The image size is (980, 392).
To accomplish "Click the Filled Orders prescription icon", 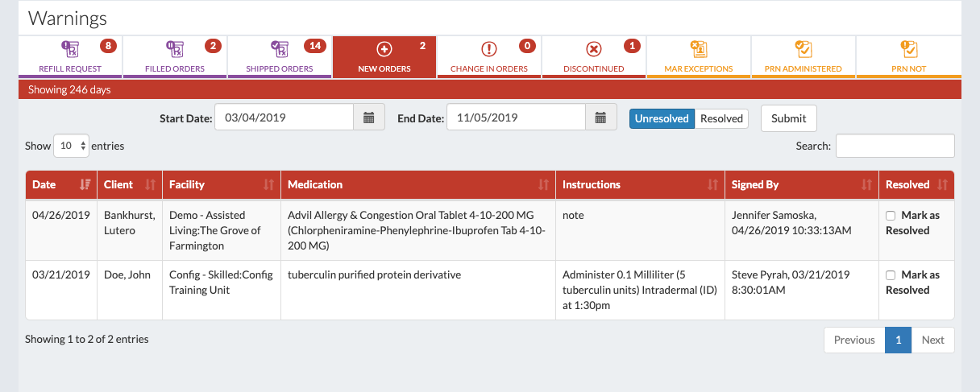I will tap(174, 50).
